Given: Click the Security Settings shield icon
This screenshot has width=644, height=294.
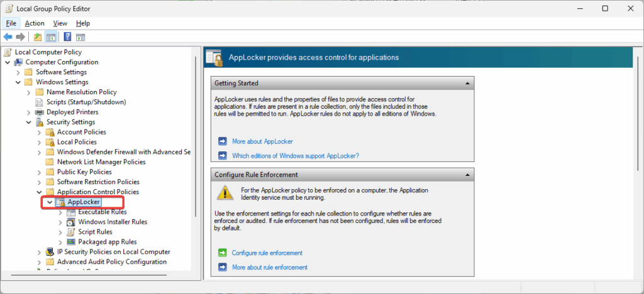Looking at the screenshot, I should coord(40,122).
